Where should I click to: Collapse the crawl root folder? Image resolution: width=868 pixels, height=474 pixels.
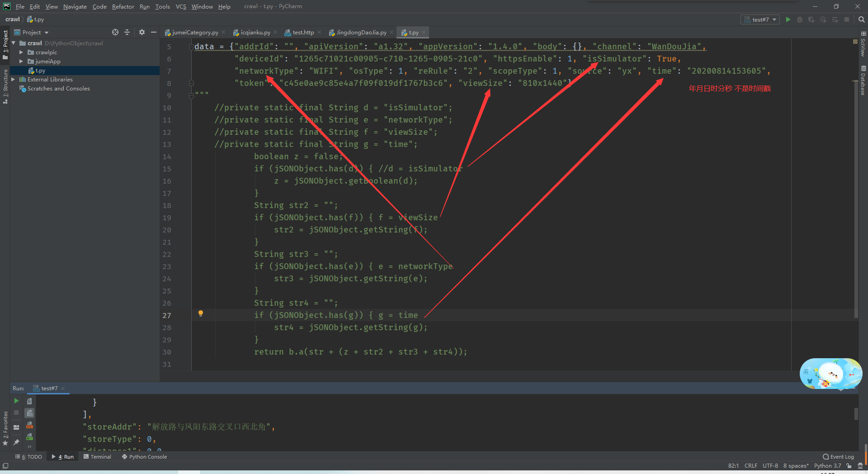(x=14, y=43)
